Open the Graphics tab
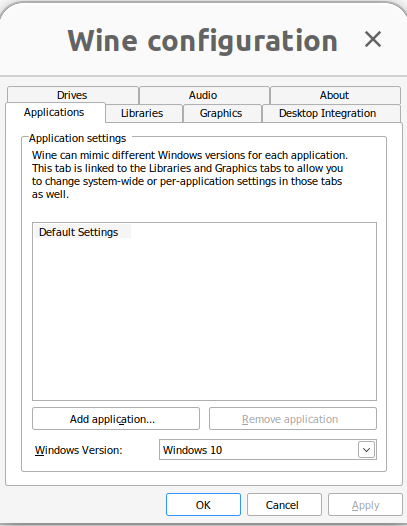This screenshot has width=407, height=526. (222, 113)
